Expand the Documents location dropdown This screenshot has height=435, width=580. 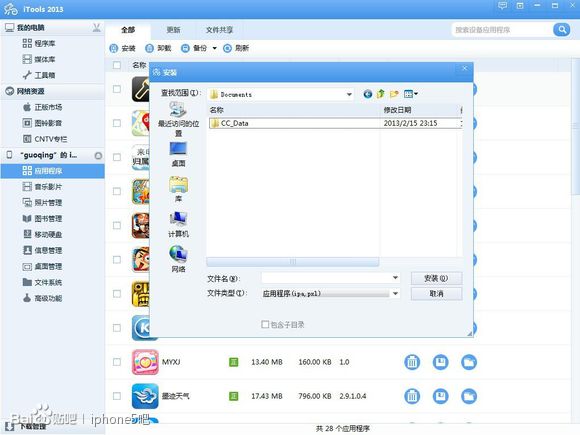(349, 94)
